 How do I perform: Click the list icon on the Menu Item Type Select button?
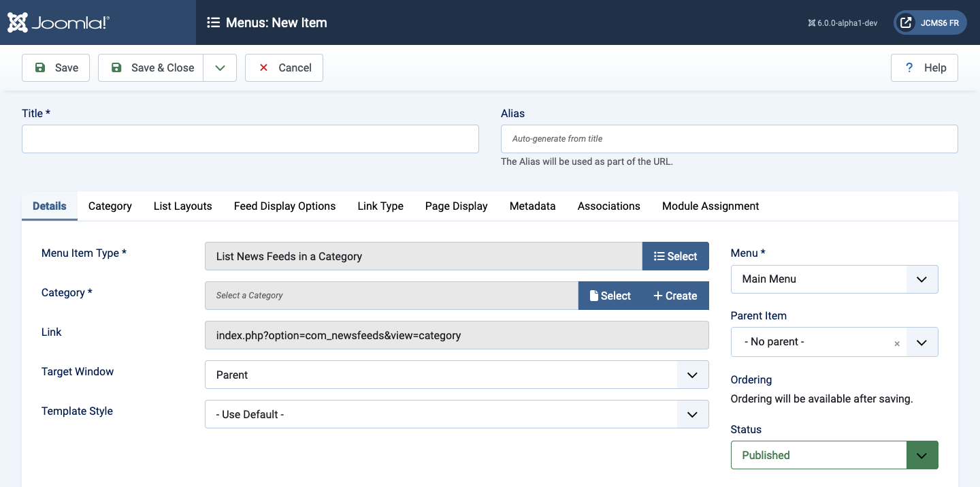(659, 255)
